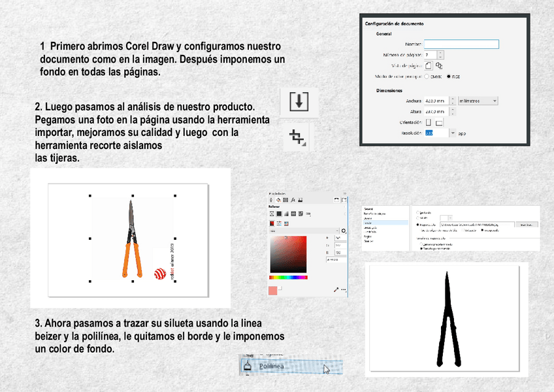This screenshot has width=554, height=392.
Task: Click the color options ring icon
Action: [344, 231]
